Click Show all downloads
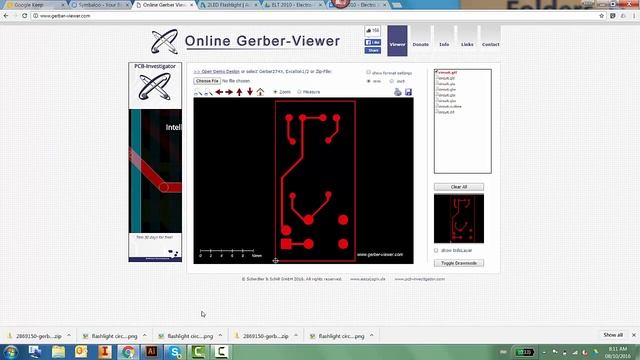640x360 pixels. pyautogui.click(x=613, y=335)
